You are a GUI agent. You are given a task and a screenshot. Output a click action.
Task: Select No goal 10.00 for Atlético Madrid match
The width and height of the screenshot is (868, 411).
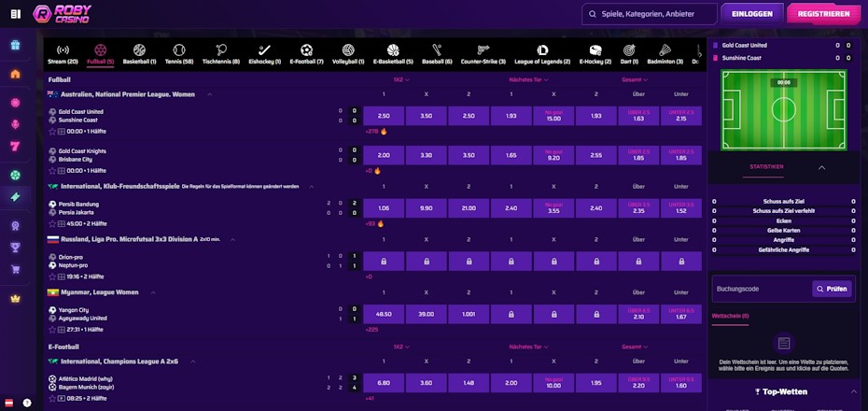(553, 383)
